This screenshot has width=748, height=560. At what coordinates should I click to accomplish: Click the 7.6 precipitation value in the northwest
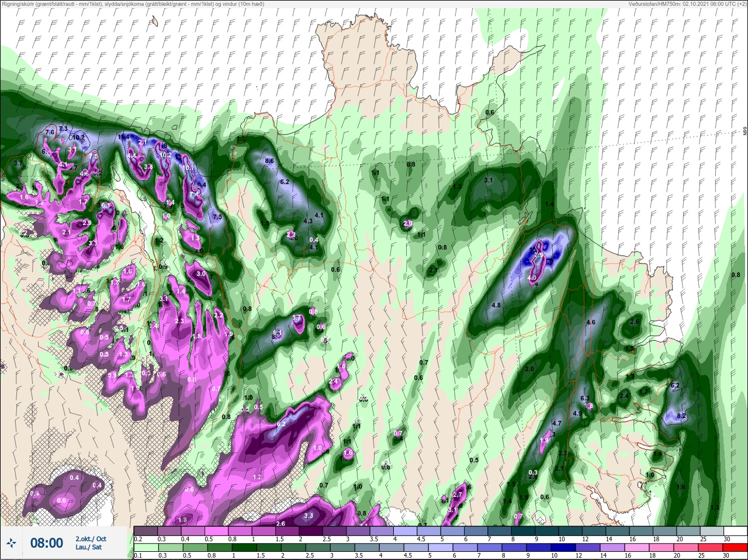click(50, 133)
